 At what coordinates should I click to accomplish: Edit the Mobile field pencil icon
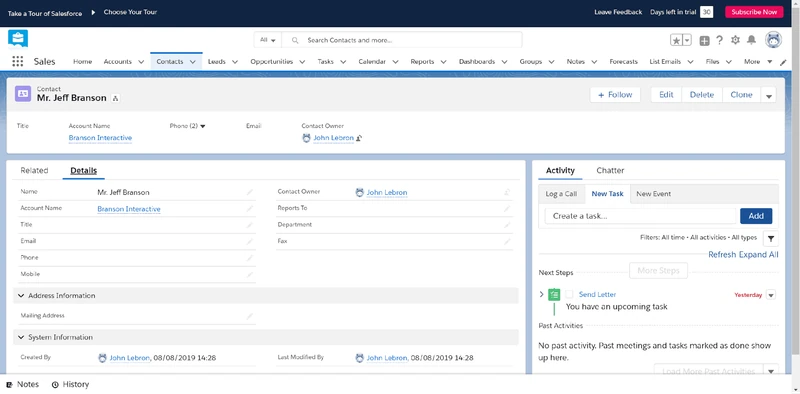[x=249, y=275]
